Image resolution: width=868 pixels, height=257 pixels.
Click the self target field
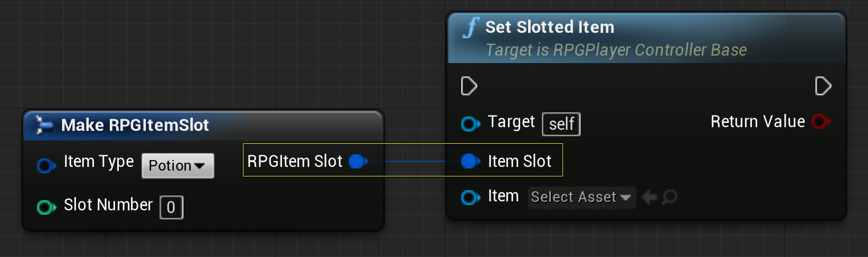tap(561, 124)
